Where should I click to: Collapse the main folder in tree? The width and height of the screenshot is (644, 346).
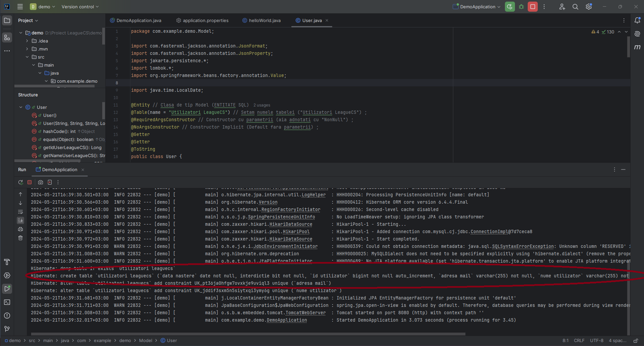tap(34, 65)
